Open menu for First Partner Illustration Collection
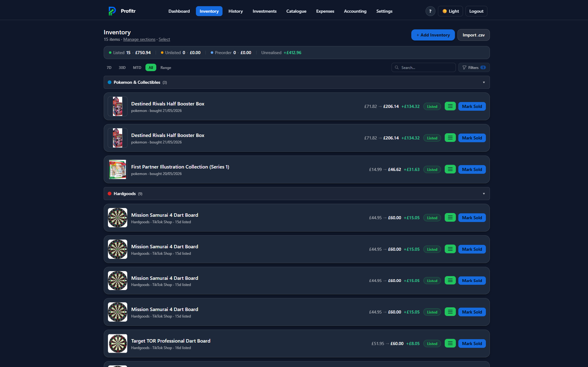 click(x=450, y=169)
